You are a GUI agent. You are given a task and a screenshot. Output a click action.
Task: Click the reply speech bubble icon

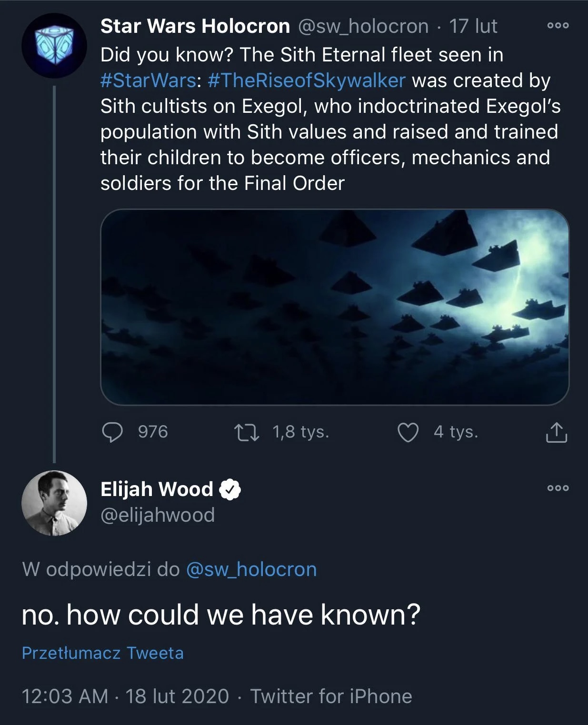[112, 432]
